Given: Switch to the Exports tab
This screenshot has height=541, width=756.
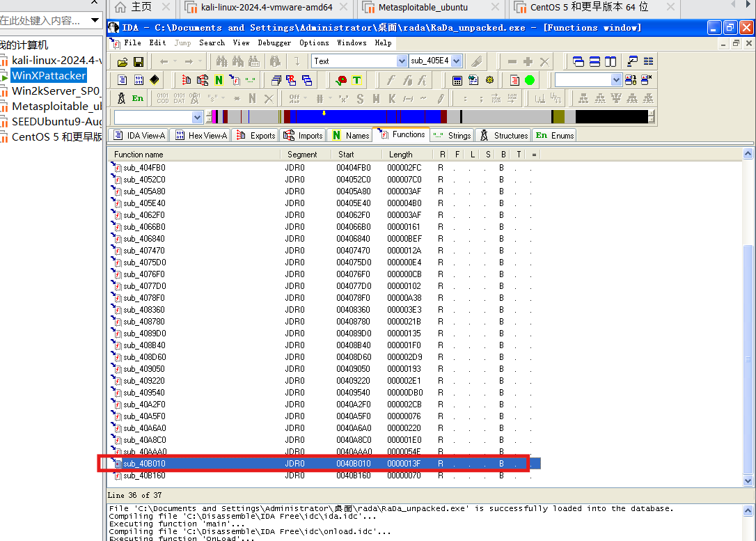Looking at the screenshot, I should [255, 136].
